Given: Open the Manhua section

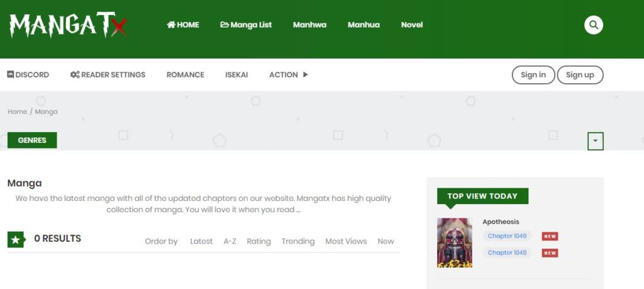Looking at the screenshot, I should (364, 25).
